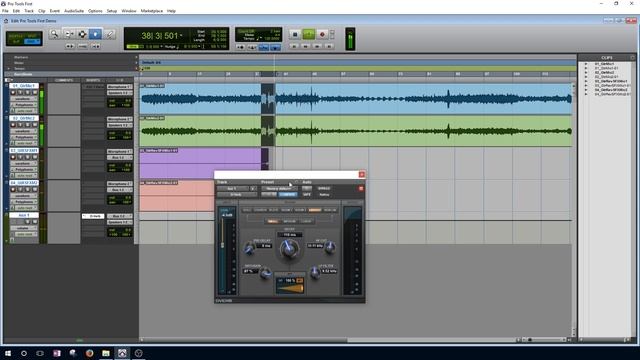Open Task View from the taskbar

40,353
